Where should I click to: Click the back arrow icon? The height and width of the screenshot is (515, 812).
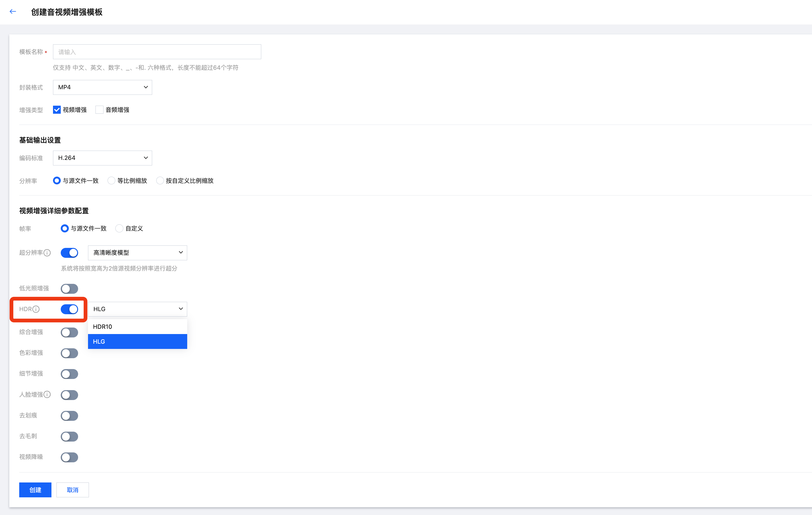click(x=13, y=11)
